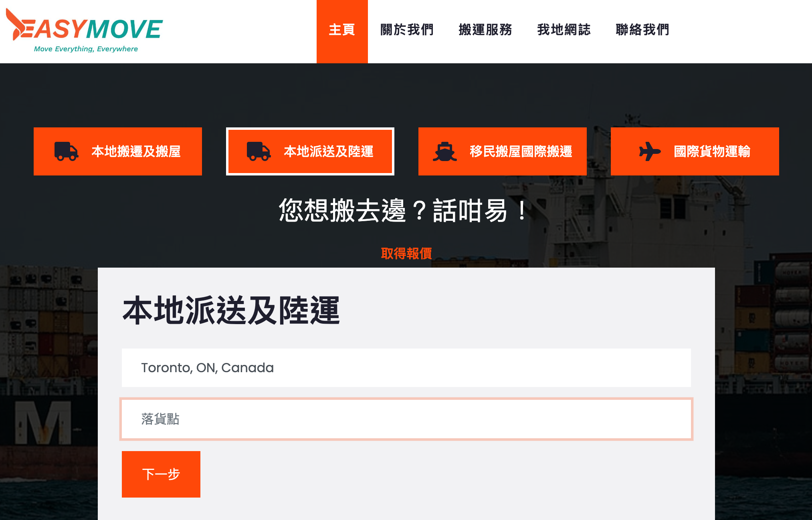Select the 本地搬遷及搬屋 service button
The image size is (812, 520).
118,151
